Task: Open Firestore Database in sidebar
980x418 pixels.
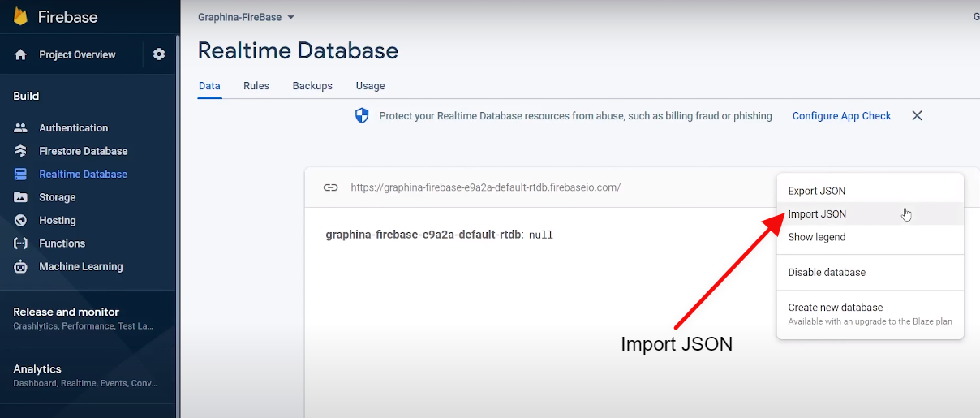Action: coord(83,151)
